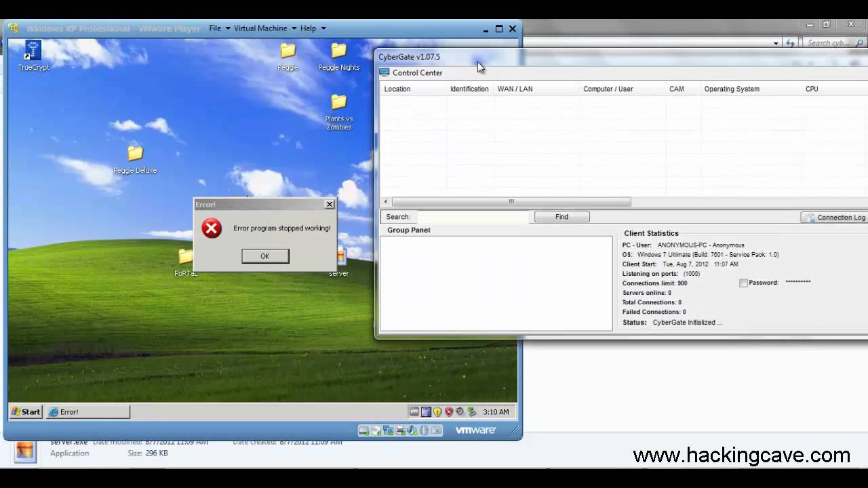Click the Control Center monitor icon in CyberGate

pos(384,73)
